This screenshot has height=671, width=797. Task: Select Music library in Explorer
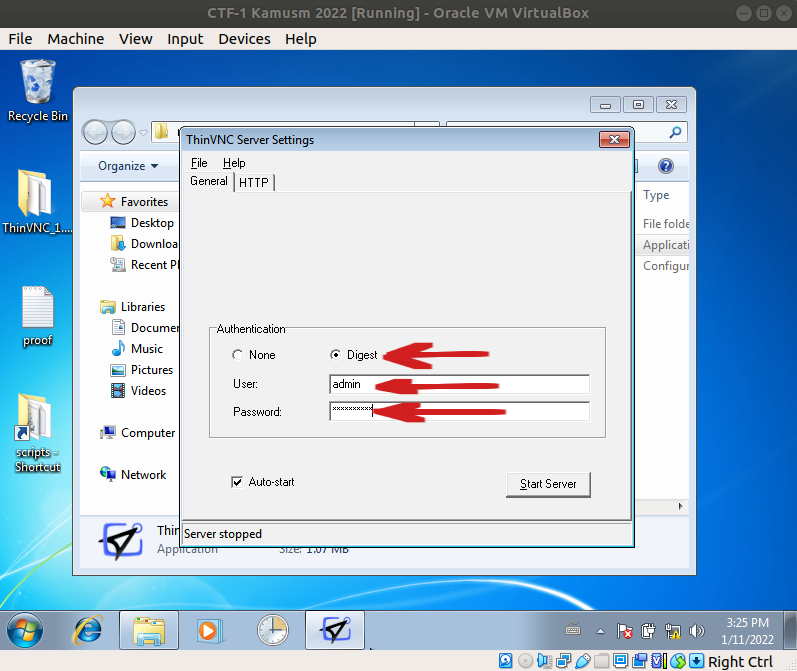(137, 349)
